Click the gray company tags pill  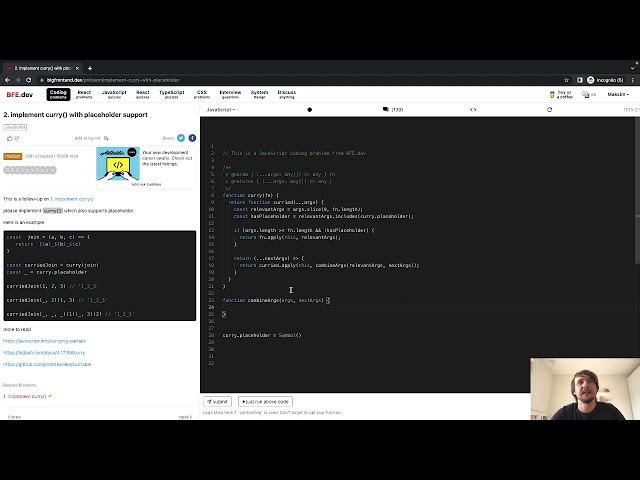point(30,170)
